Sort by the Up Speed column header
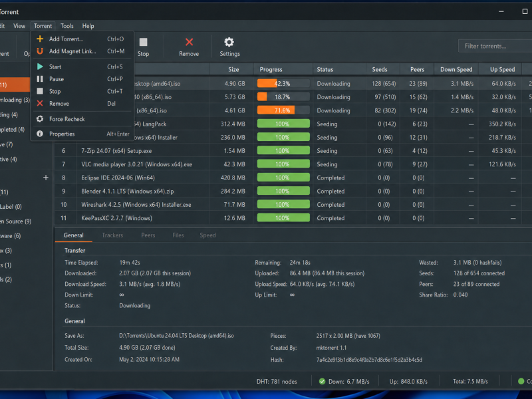 500,69
